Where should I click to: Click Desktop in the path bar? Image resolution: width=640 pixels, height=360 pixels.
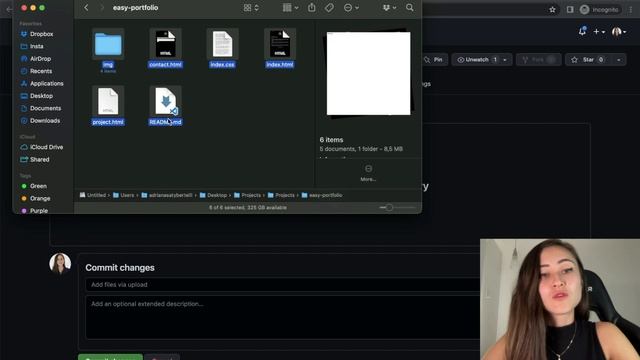213,195
